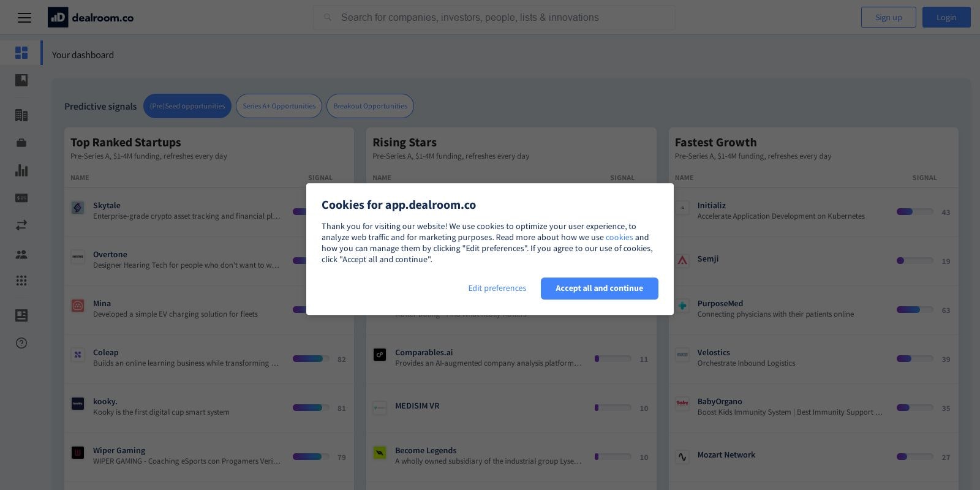Open the Velostics company name
Screen dimensions: 980x490
pyautogui.click(x=714, y=353)
